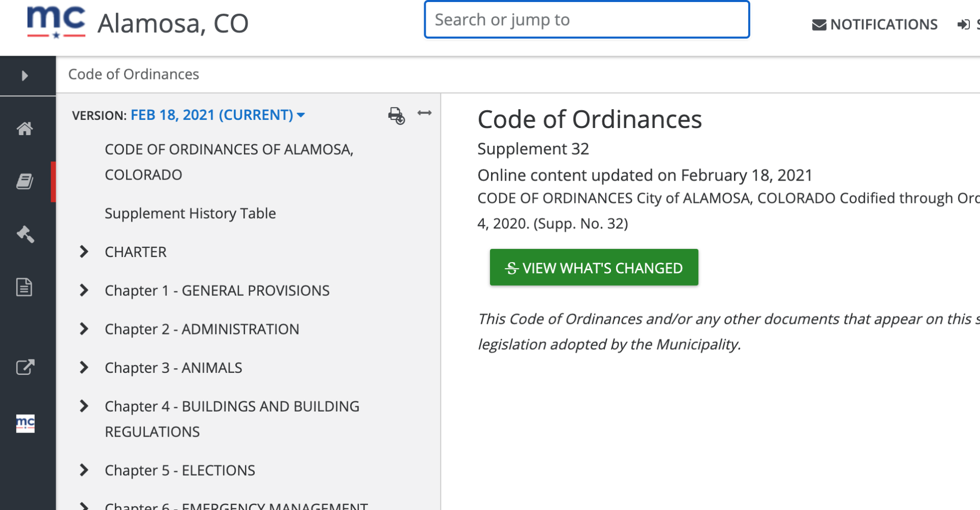Click the Code of Ordinances breadcrumb
This screenshot has width=980, height=510.
click(x=133, y=74)
